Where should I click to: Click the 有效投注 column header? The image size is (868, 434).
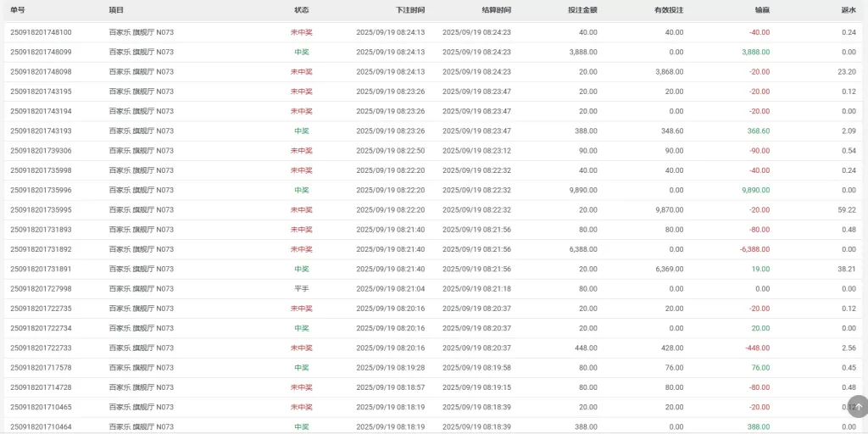pyautogui.click(x=669, y=10)
